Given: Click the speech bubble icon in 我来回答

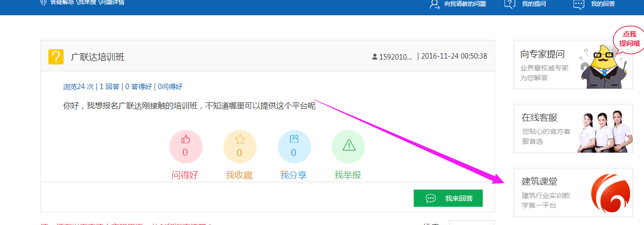Looking at the screenshot, I should [430, 198].
